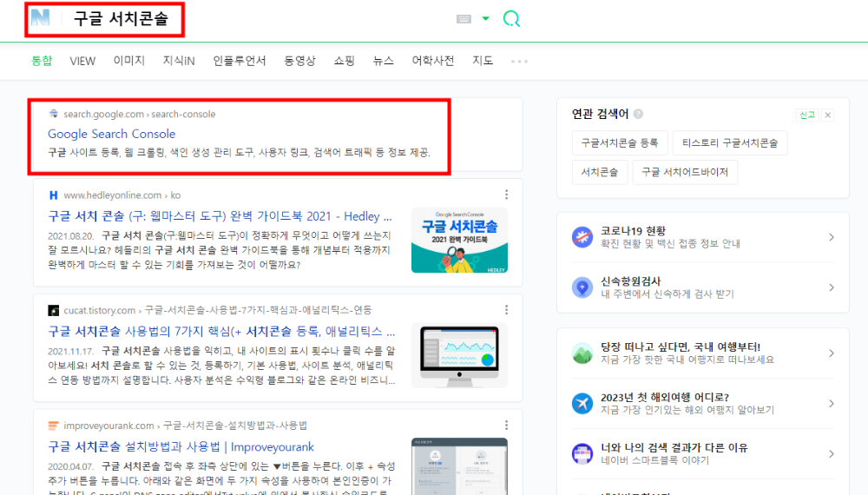Viewport: 868px width, 495px height.
Task: Expand the search suggestions dropdown arrow
Action: click(x=485, y=19)
